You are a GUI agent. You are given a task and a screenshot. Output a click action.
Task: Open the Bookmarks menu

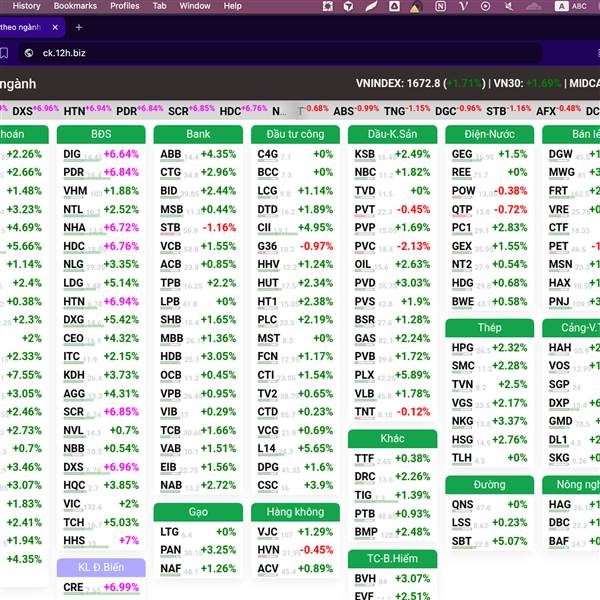click(75, 6)
